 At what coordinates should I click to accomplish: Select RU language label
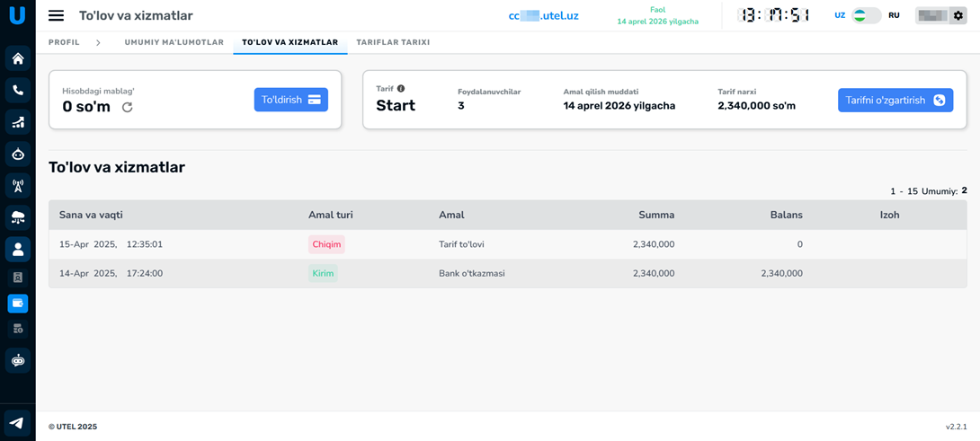(894, 15)
